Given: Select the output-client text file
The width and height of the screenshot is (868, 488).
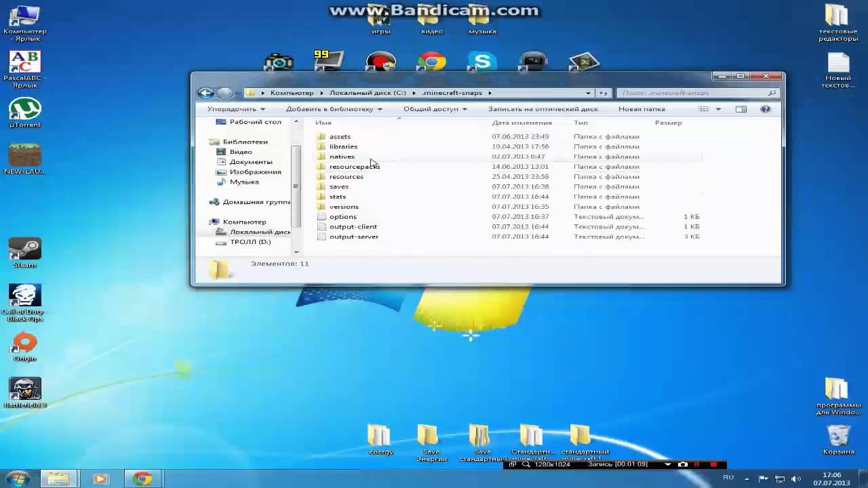Looking at the screenshot, I should (x=347, y=226).
